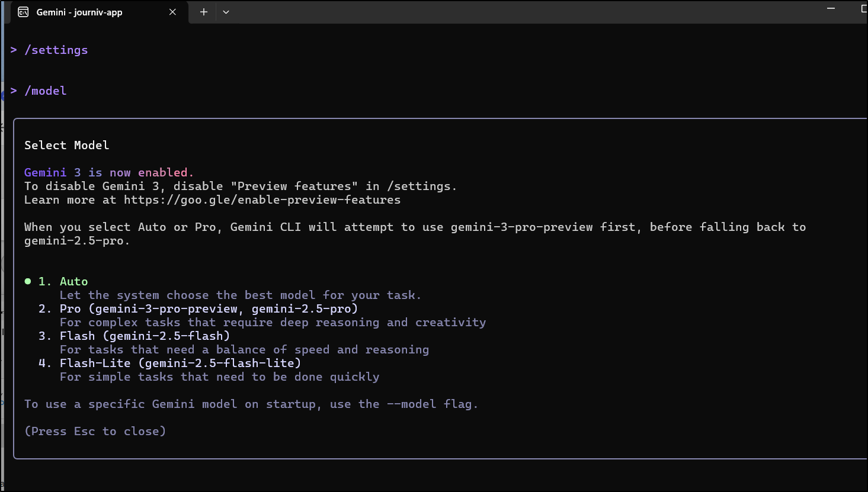This screenshot has width=868, height=492.
Task: Click the /model command in history
Action: point(46,91)
